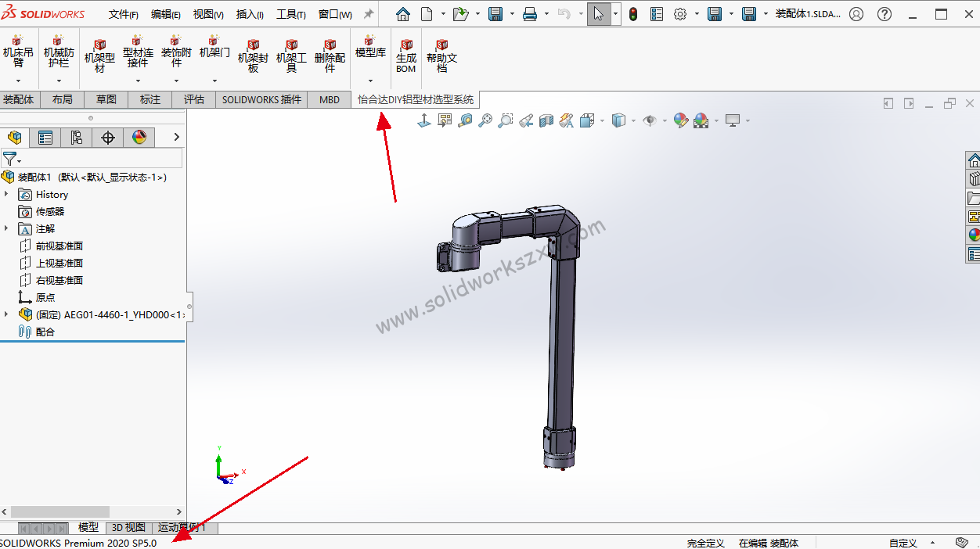
Task: Click the Measure tool icon in view toolbar
Action: pos(464,120)
